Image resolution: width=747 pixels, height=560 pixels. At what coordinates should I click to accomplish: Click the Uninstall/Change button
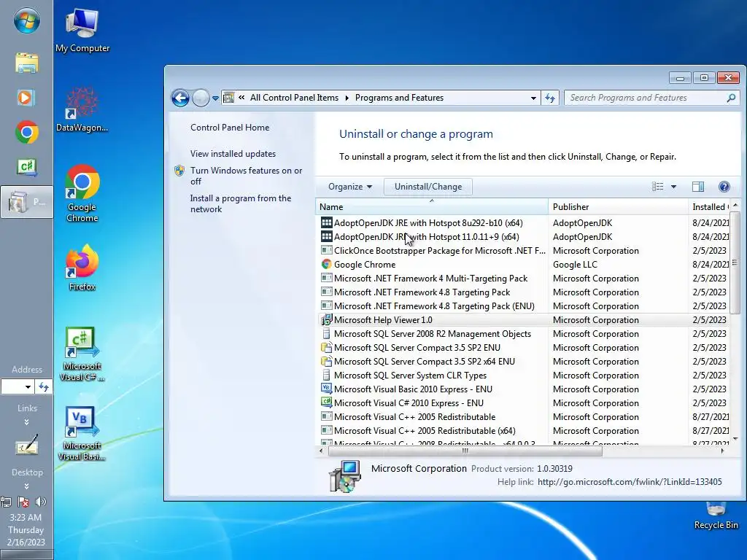pos(427,187)
